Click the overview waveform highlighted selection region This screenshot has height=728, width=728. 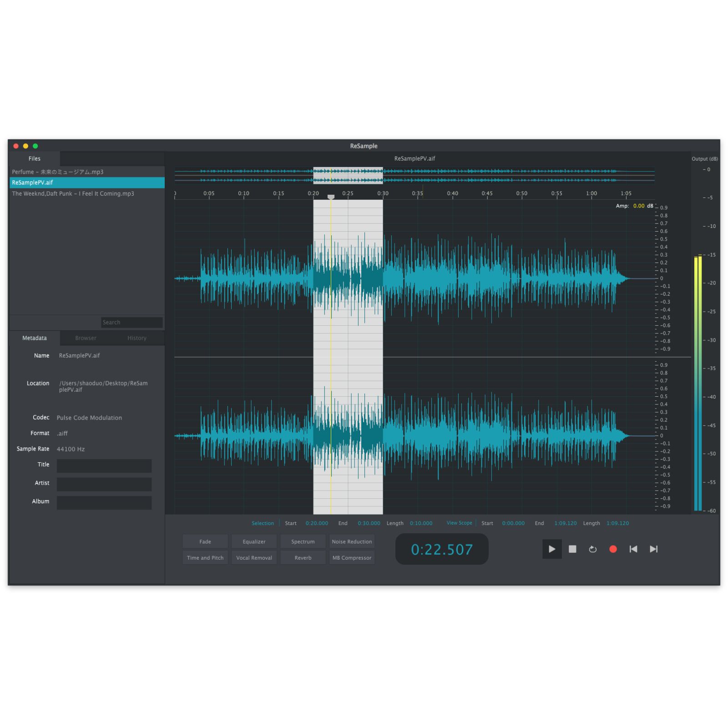point(348,176)
